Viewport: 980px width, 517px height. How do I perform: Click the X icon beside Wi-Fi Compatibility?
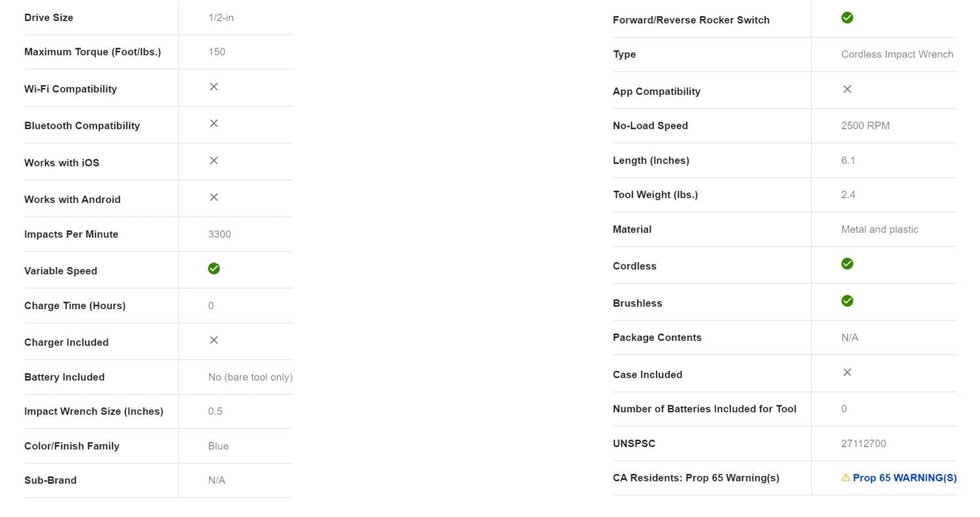point(214,87)
